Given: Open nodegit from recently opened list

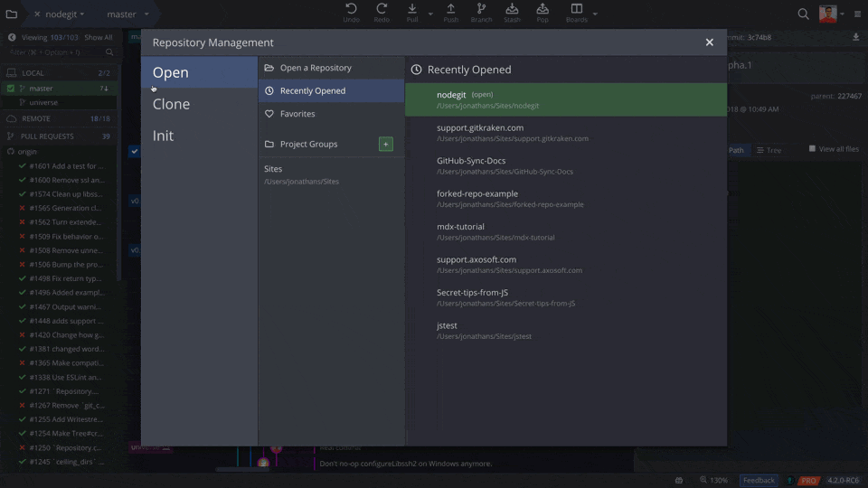Looking at the screenshot, I should tap(566, 99).
